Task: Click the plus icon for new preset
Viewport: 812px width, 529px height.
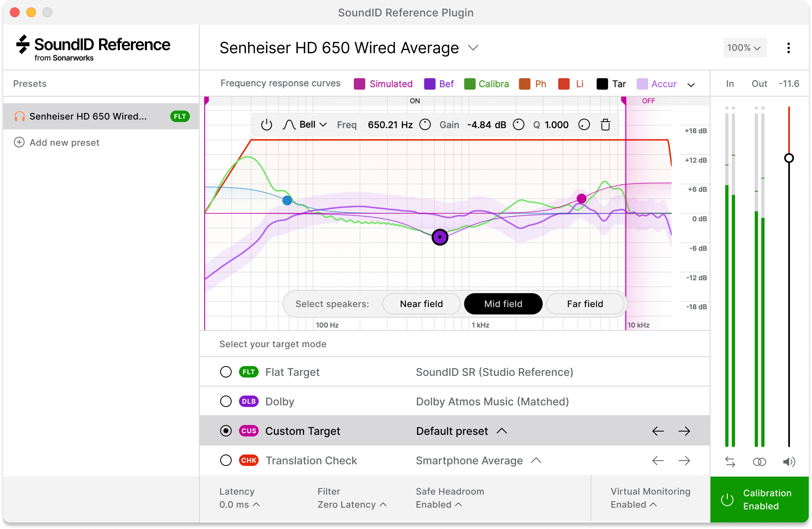Action: [19, 142]
